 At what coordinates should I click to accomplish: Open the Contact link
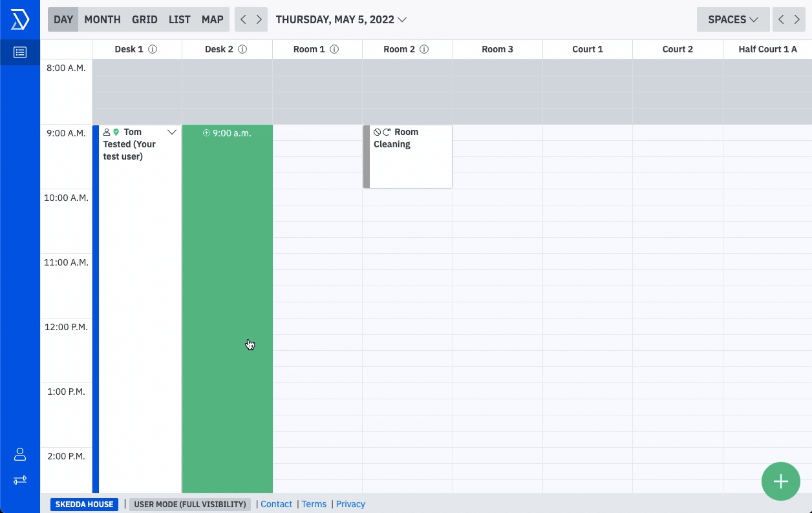tap(277, 504)
